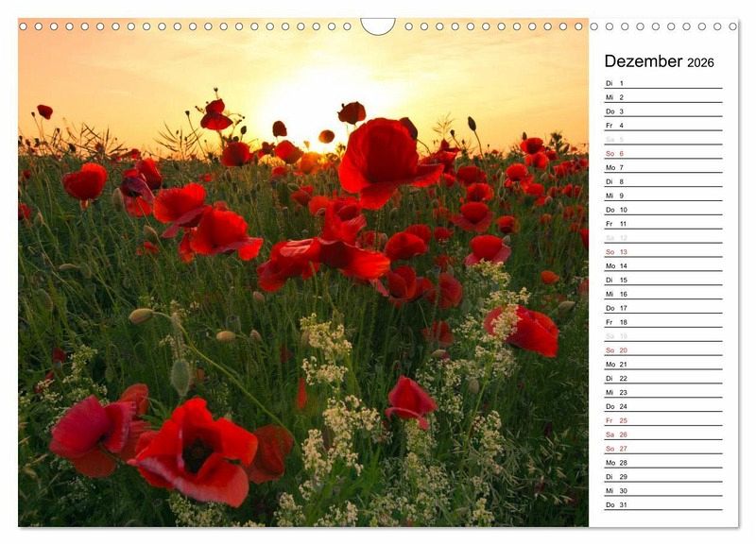This screenshot has width=756, height=545.
Task: Click the Dezember 2026 heading
Action: 659,61
